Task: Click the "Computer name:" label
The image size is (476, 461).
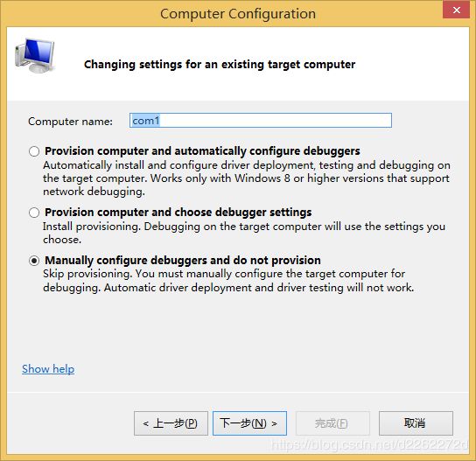Action: (70, 122)
